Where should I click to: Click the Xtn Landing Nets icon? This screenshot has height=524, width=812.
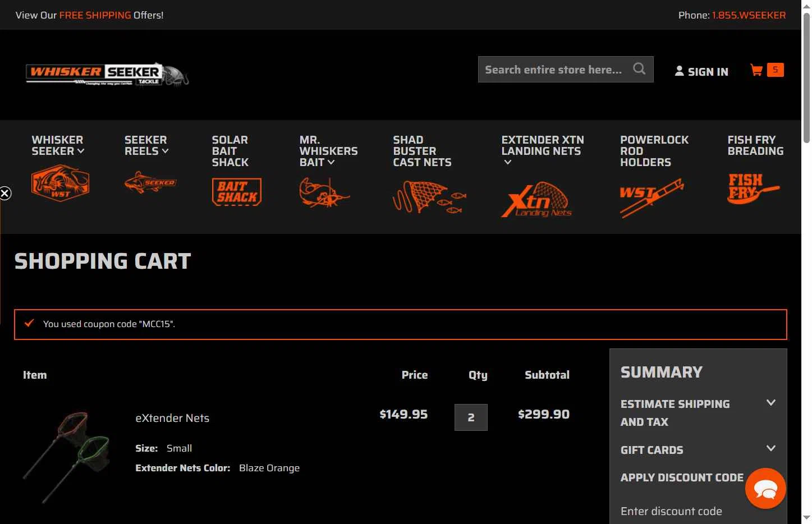(x=536, y=200)
